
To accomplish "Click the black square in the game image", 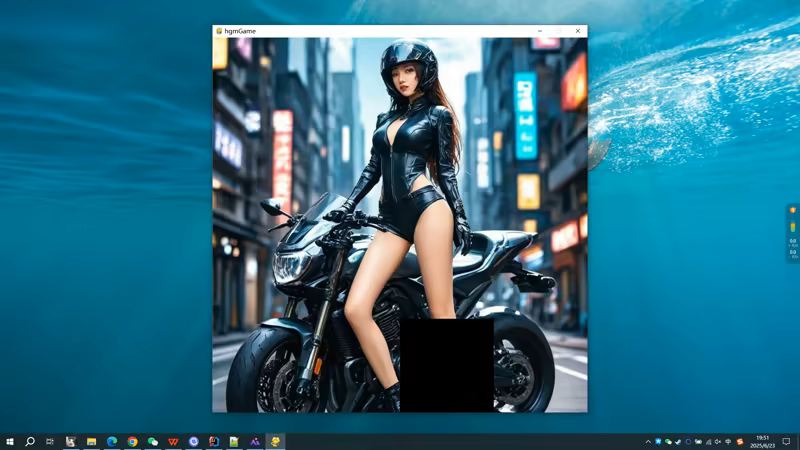I will [446, 365].
